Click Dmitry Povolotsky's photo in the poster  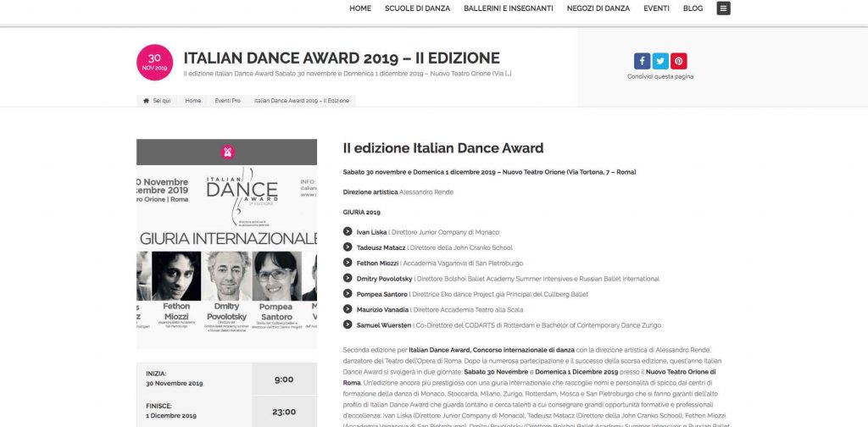(x=226, y=276)
